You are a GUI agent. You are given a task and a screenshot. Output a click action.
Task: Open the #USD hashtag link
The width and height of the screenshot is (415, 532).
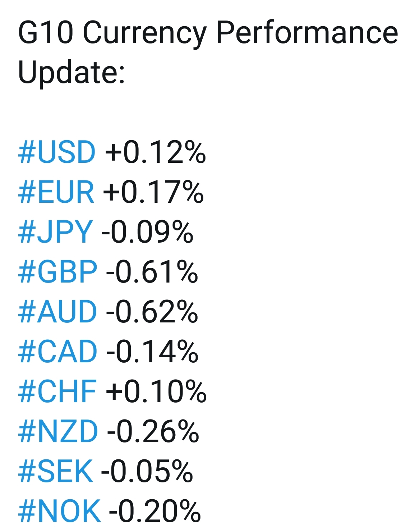(x=57, y=152)
